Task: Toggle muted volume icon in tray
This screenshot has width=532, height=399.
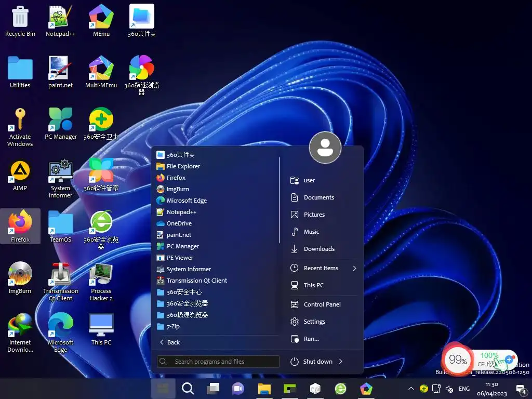Action: click(449, 389)
